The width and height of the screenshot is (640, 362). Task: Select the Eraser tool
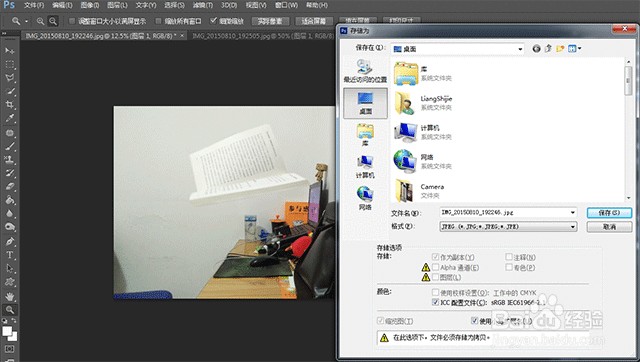pyautogui.click(x=9, y=187)
